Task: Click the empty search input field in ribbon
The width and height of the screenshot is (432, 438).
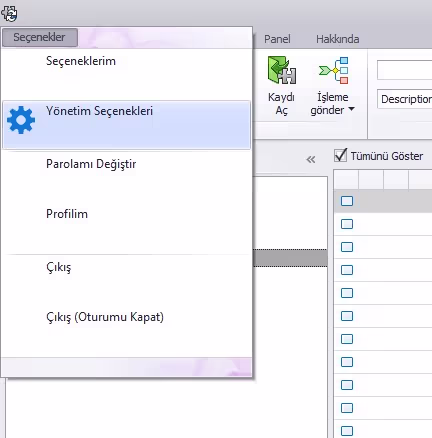Action: pyautogui.click(x=404, y=70)
